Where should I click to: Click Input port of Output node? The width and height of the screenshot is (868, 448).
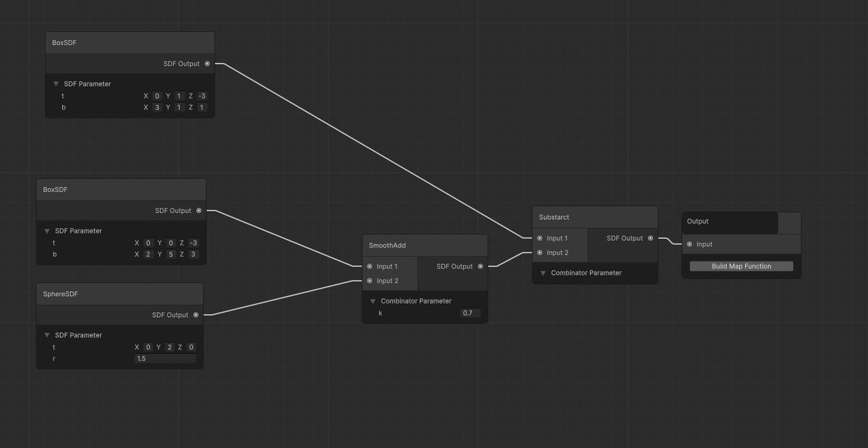click(689, 245)
